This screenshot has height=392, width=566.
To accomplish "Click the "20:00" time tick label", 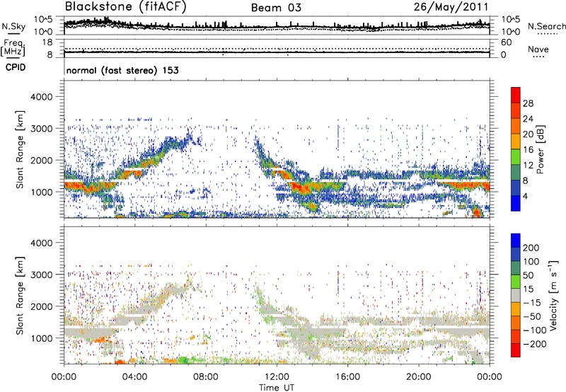I will point(418,377).
